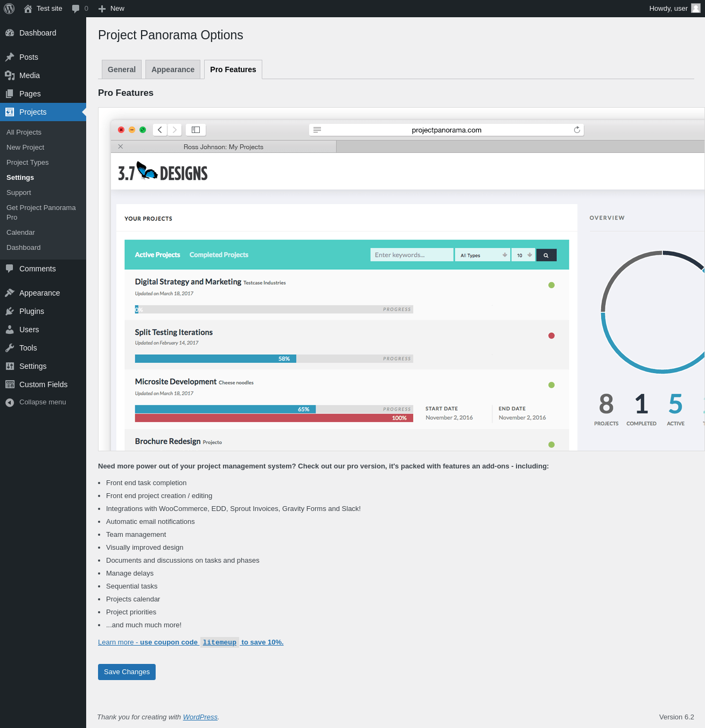Click the 'Need more power' intro paragraph
Viewport: 705px width, 728px height.
[x=323, y=466]
